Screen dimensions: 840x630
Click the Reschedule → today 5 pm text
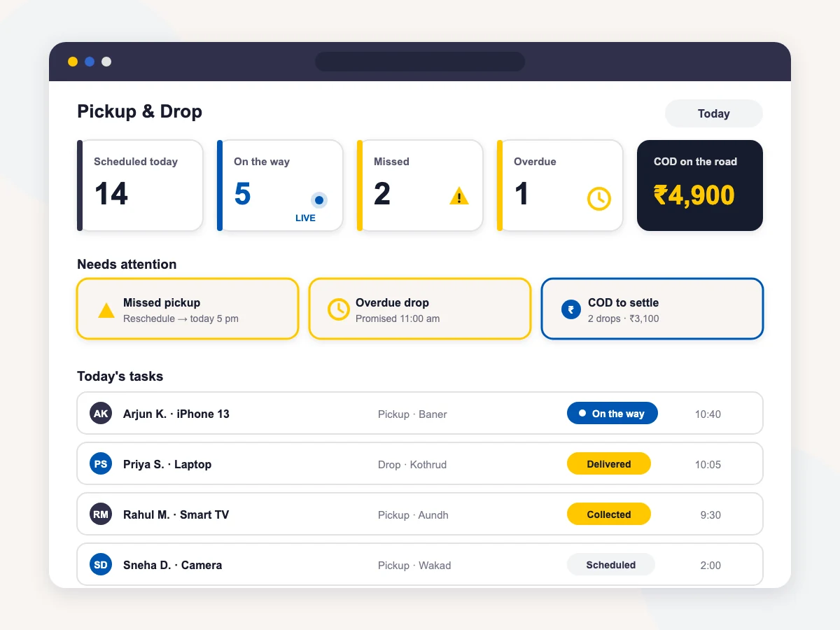pos(181,318)
